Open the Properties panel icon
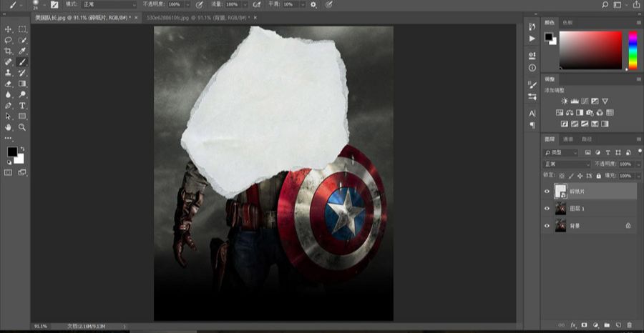The width and height of the screenshot is (644, 333). 532,56
